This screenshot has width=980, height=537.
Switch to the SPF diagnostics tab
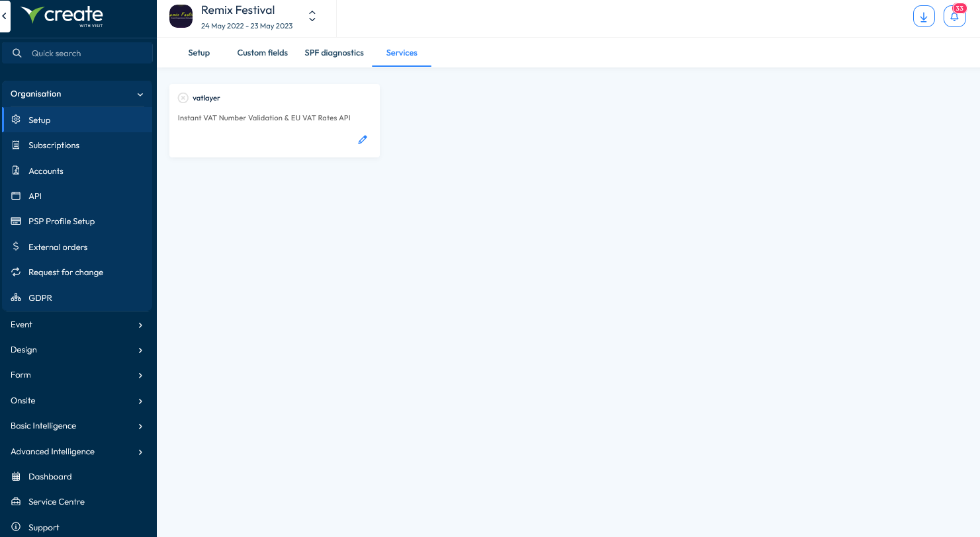334,53
